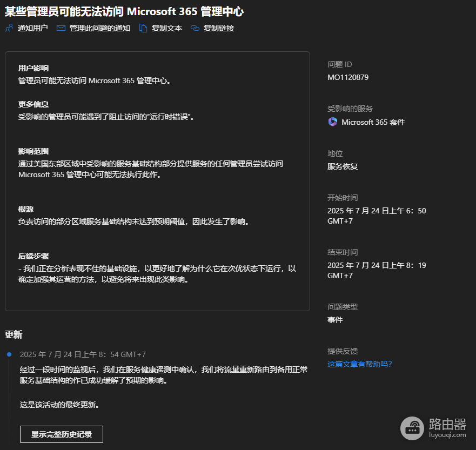The width and height of the screenshot is (476, 450).
Task: Click the 通知用户 label
Action: click(x=33, y=28)
